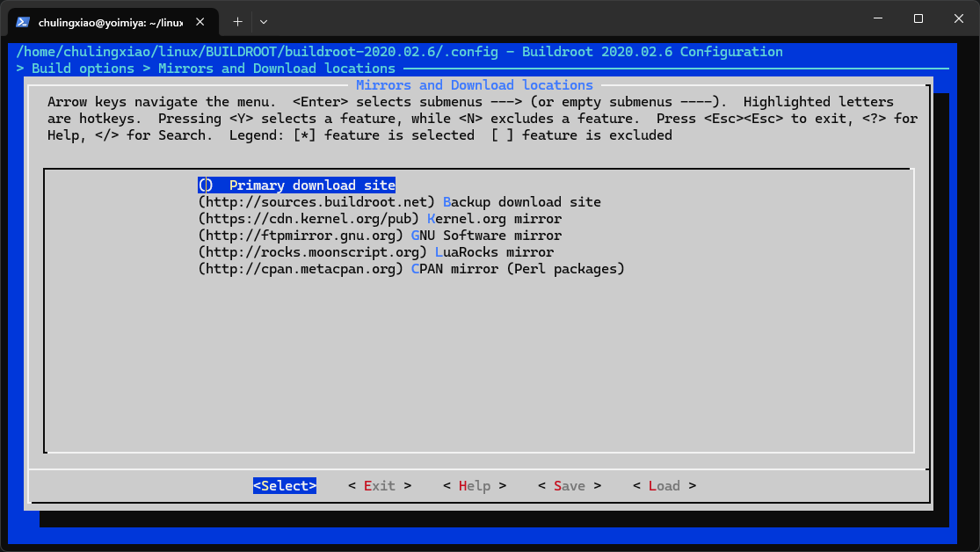Click the < Save > button
The image size is (980, 552).
(570, 486)
